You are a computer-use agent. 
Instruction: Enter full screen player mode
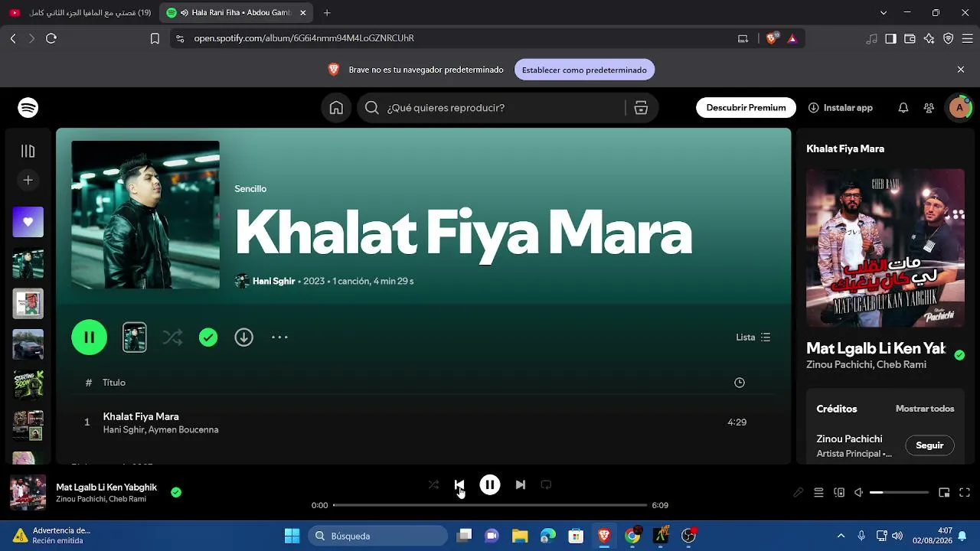(965, 493)
